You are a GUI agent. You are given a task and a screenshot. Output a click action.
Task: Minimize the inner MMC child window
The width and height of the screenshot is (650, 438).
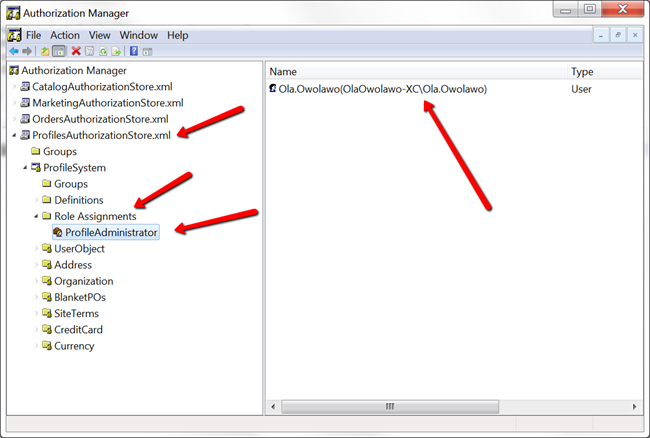click(601, 36)
